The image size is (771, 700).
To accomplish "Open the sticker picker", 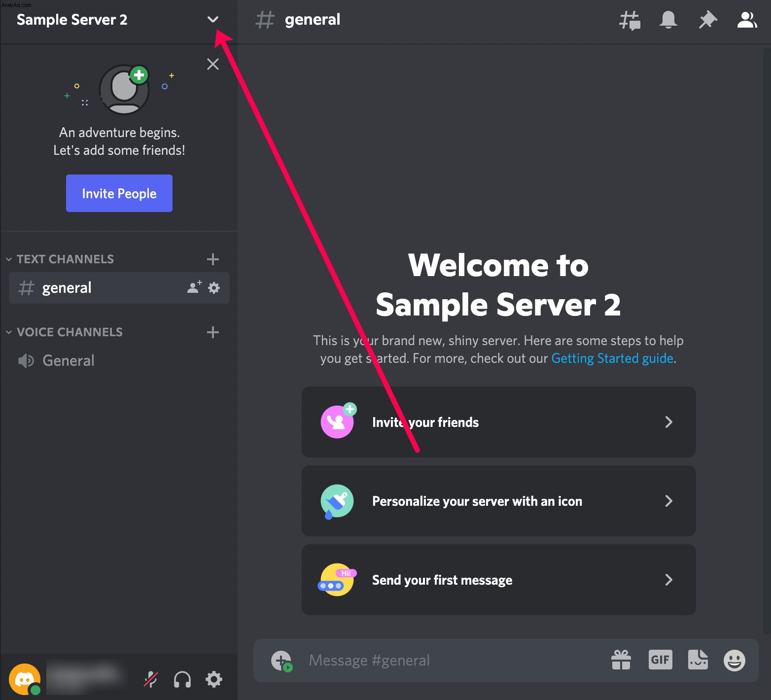I will (x=698, y=660).
